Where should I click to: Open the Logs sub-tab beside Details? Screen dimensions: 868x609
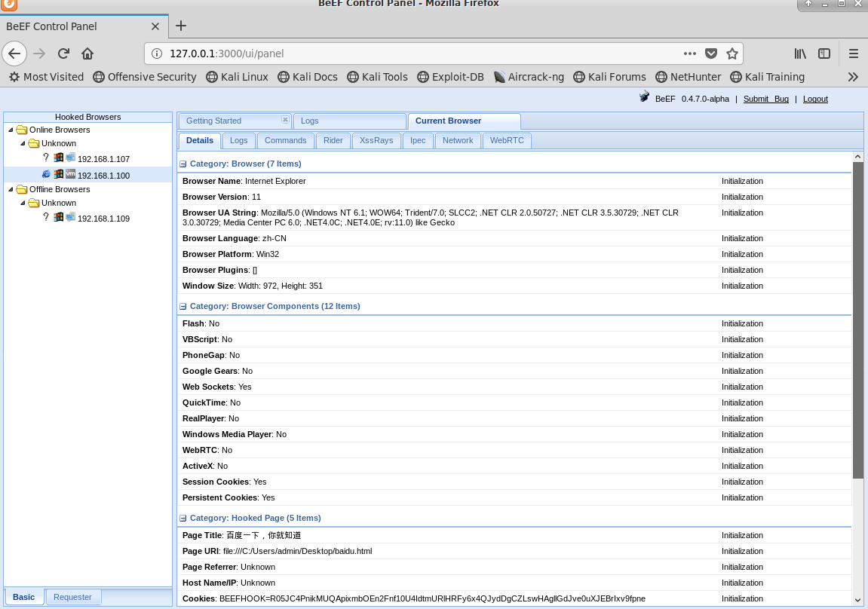[x=238, y=140]
